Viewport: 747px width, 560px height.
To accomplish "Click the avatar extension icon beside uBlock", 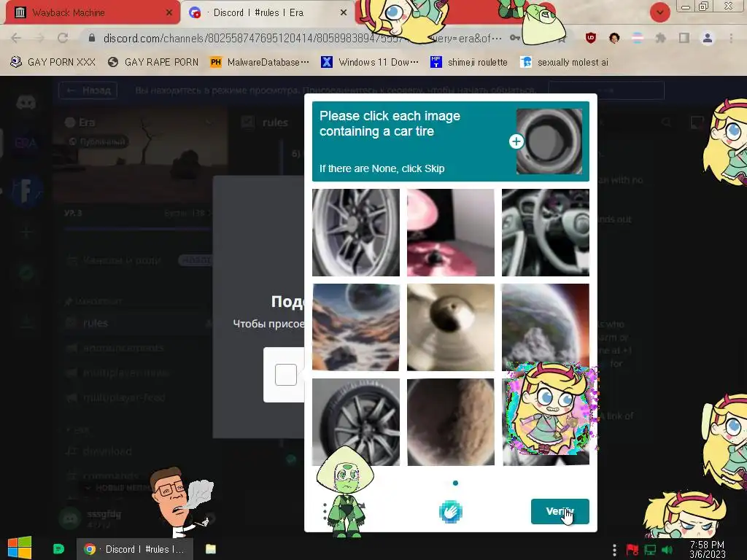I will tap(614, 38).
